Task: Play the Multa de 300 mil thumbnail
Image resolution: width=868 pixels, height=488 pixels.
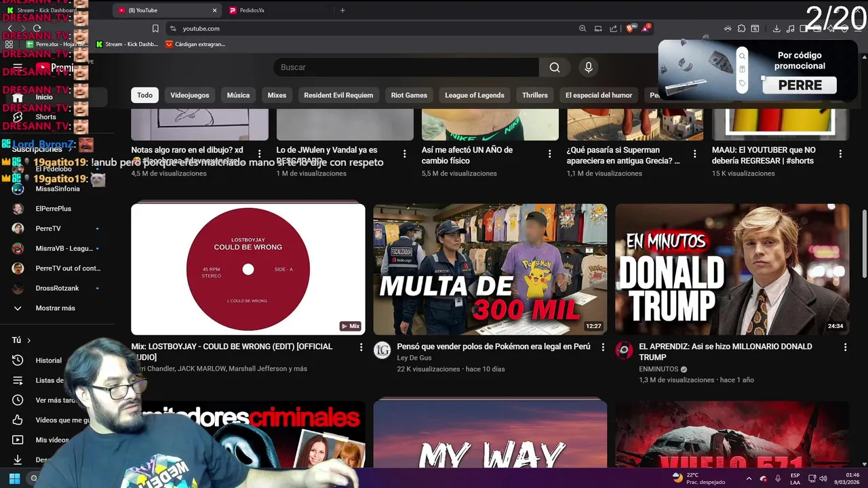Action: (x=490, y=269)
